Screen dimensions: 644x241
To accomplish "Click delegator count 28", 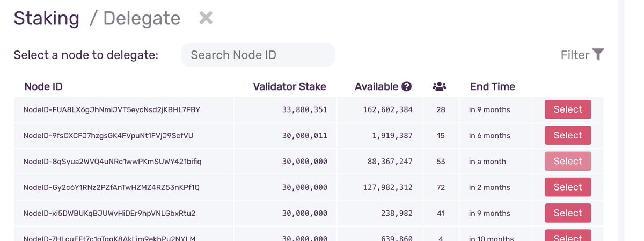I will click(x=441, y=109).
